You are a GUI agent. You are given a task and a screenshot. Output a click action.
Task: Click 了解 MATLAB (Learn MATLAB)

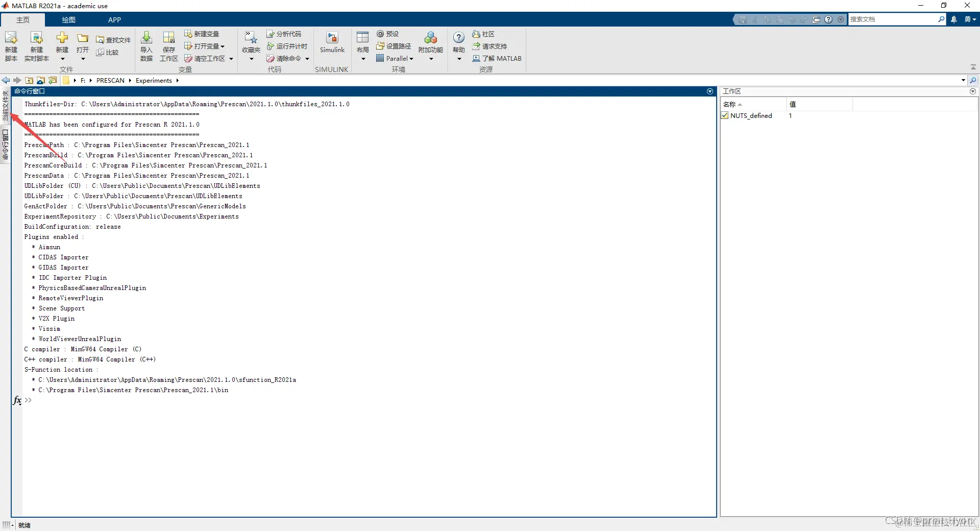point(497,58)
